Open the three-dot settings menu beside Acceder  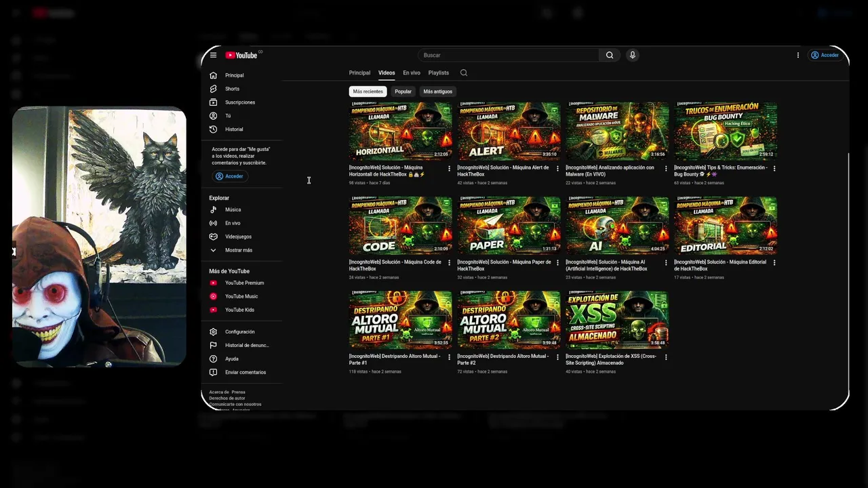tap(797, 55)
